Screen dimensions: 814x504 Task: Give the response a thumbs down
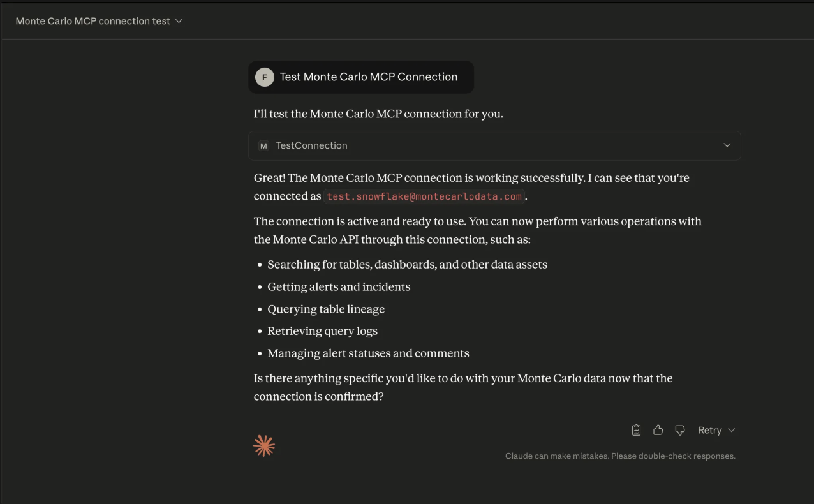[x=679, y=430]
